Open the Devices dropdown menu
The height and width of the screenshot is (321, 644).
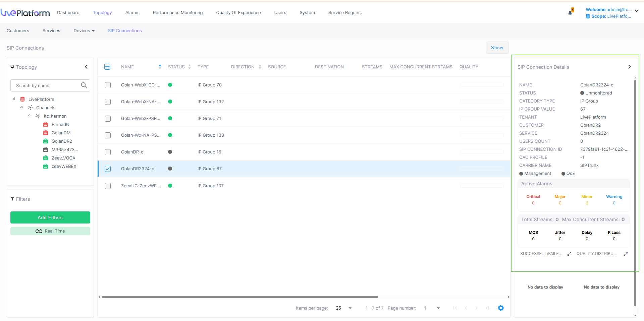(84, 31)
